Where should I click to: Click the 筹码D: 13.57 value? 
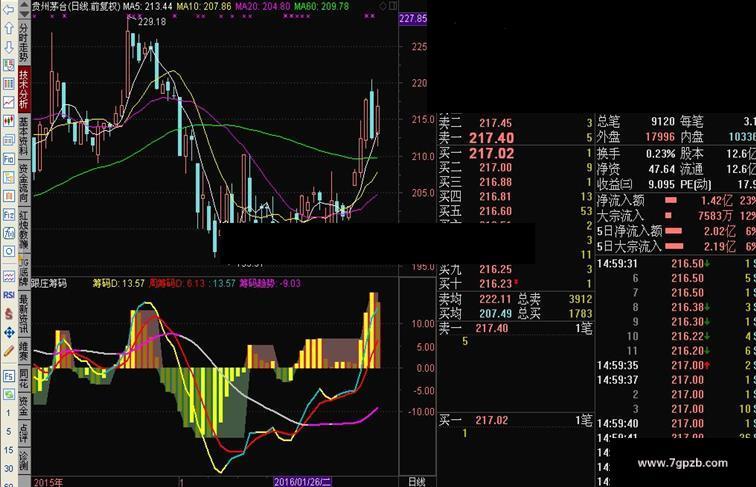point(119,283)
